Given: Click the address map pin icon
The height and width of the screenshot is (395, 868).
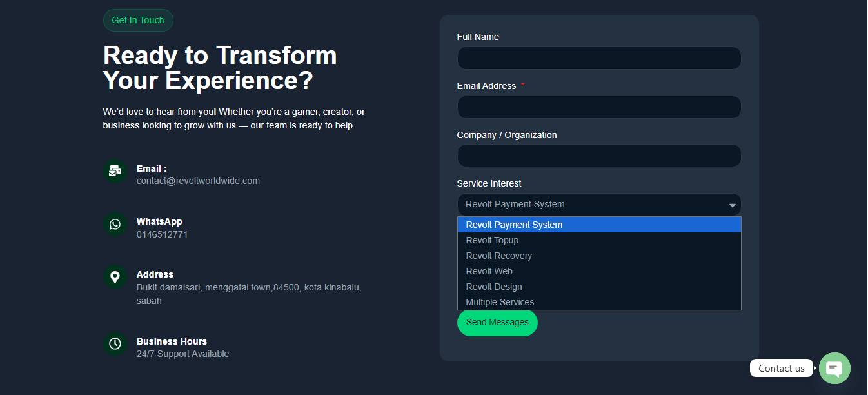Looking at the screenshot, I should (115, 277).
